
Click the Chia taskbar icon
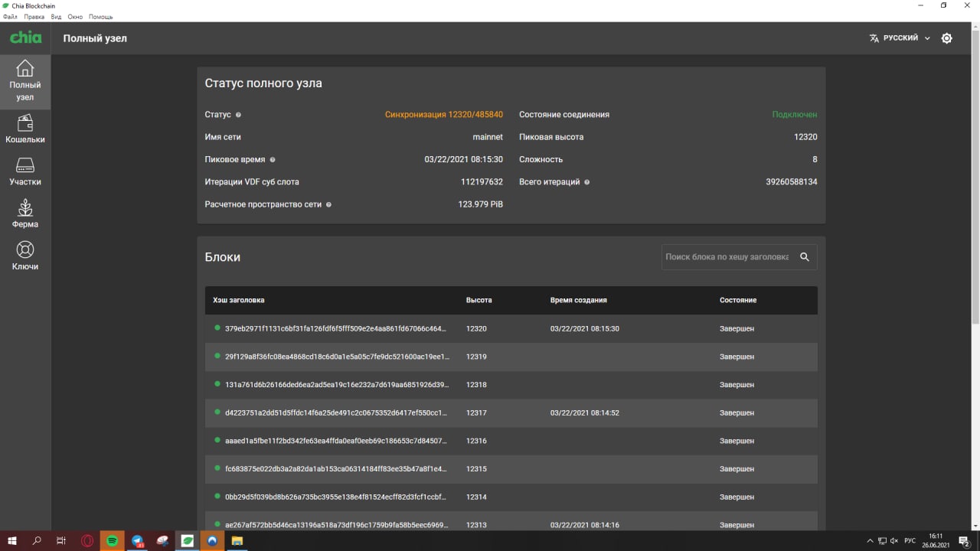click(188, 541)
